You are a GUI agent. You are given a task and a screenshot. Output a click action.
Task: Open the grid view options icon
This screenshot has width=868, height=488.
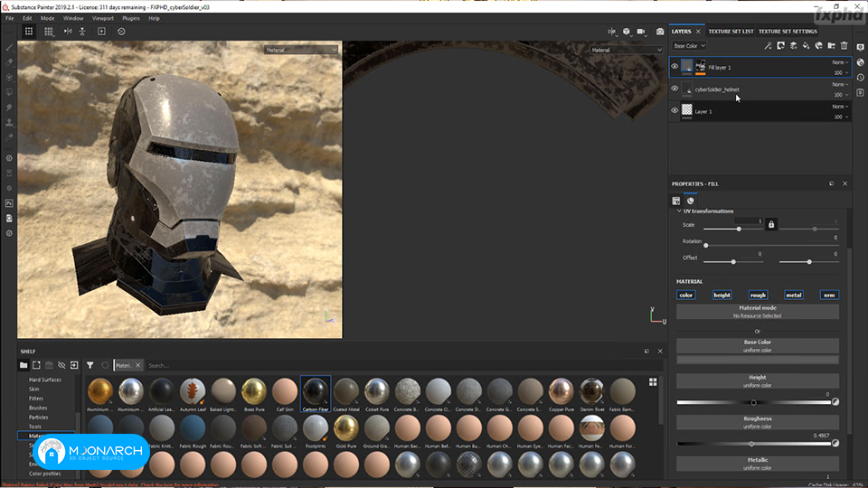point(49,32)
